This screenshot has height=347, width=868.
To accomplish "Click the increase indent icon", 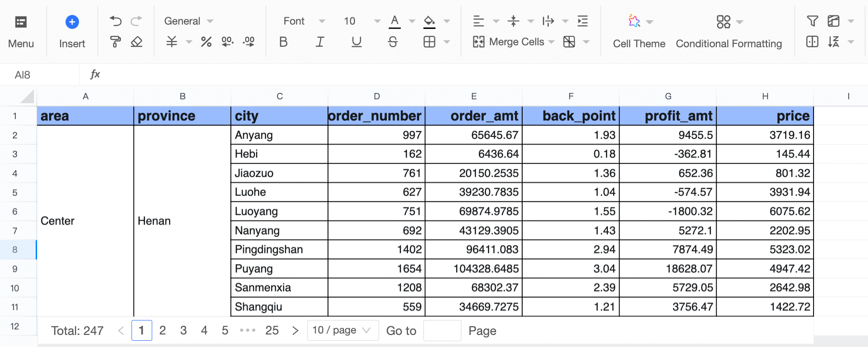I will (583, 21).
